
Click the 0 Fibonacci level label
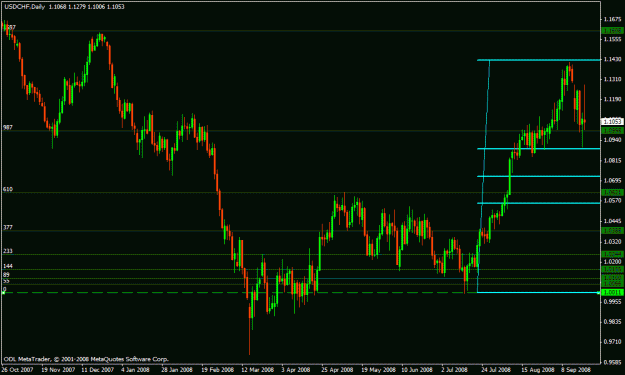pos(5,289)
